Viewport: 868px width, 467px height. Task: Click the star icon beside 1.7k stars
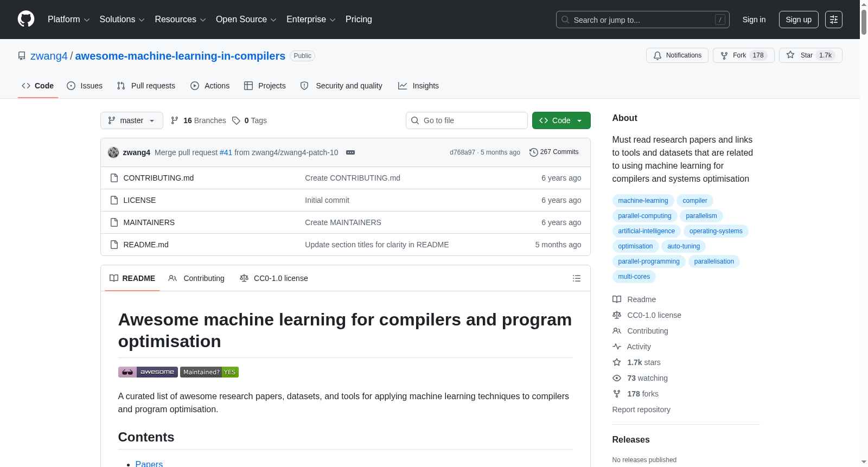(x=617, y=362)
